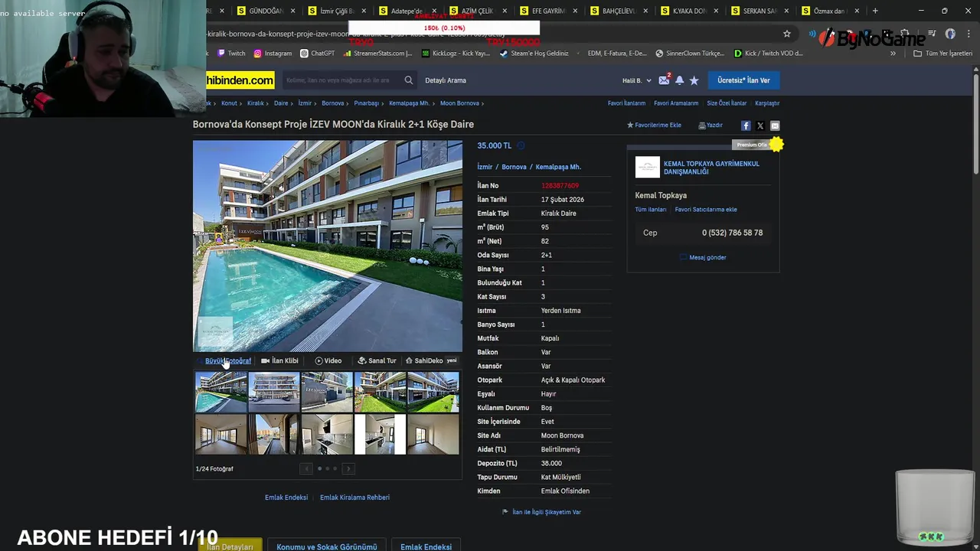Open the browser profile avatar

point(950,34)
